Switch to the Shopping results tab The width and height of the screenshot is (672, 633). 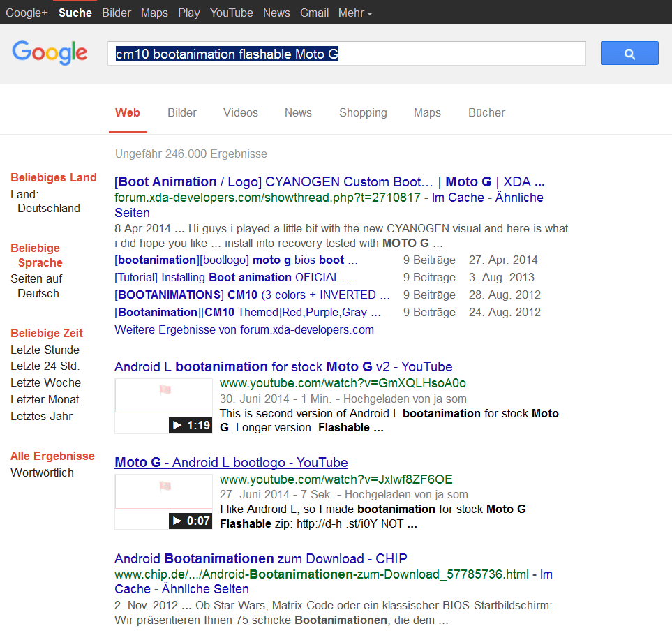click(363, 113)
